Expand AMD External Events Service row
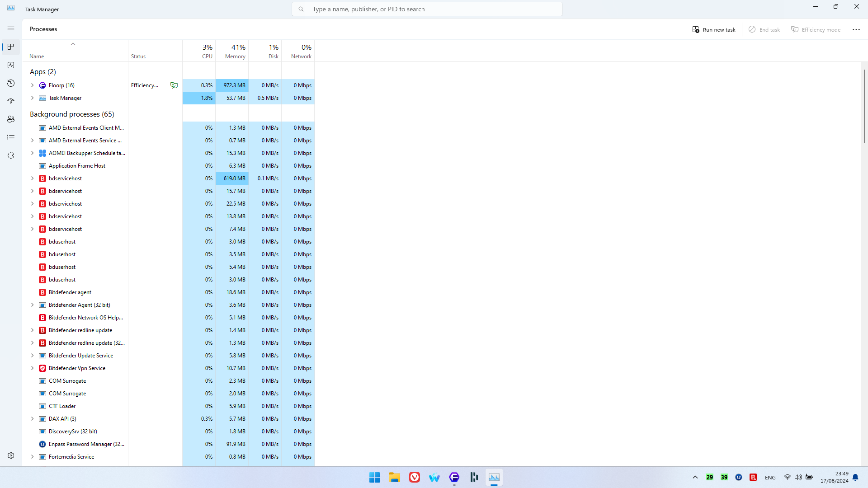 (32, 141)
